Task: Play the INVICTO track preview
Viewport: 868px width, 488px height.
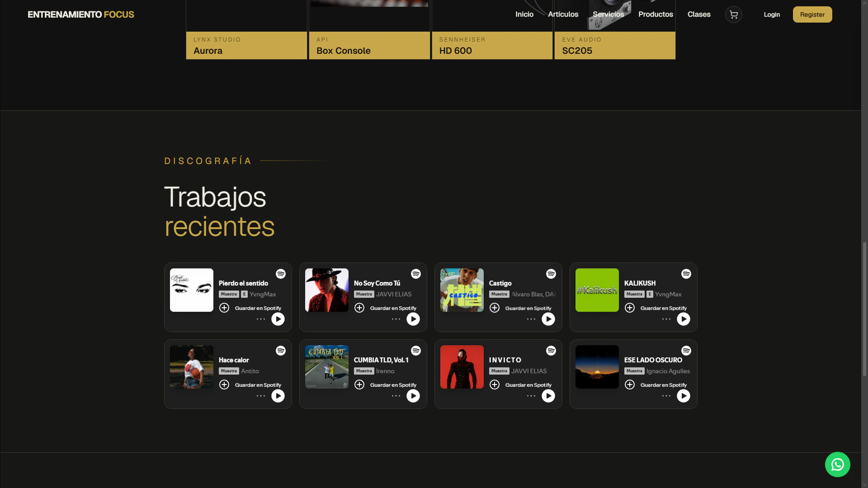Action: click(x=548, y=396)
